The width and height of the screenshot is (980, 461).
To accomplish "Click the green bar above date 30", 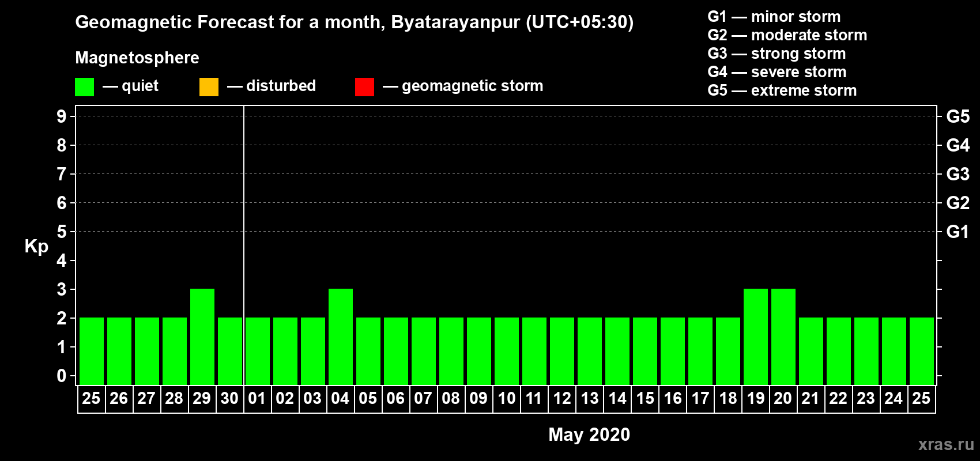I will click(230, 351).
